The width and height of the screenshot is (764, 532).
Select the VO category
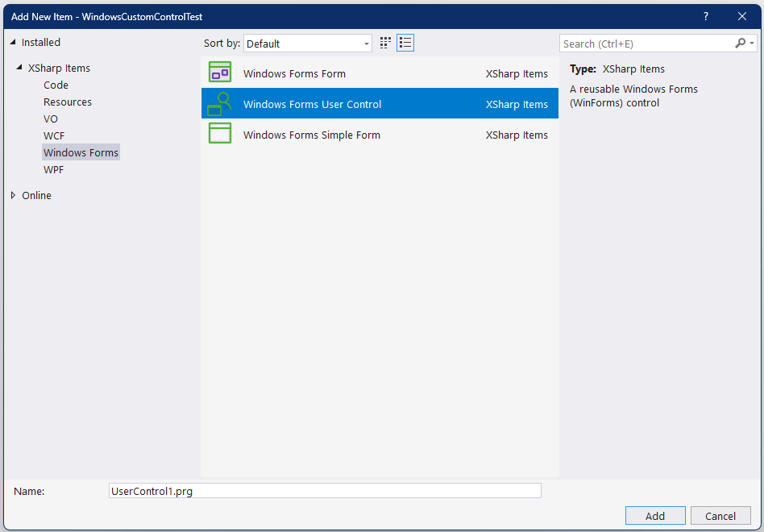click(x=51, y=118)
